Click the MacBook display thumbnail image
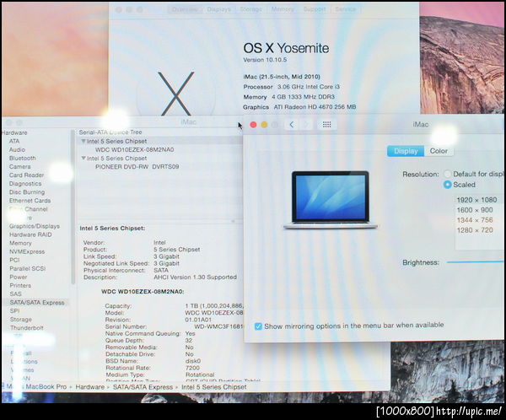The image size is (506, 420). point(331,200)
